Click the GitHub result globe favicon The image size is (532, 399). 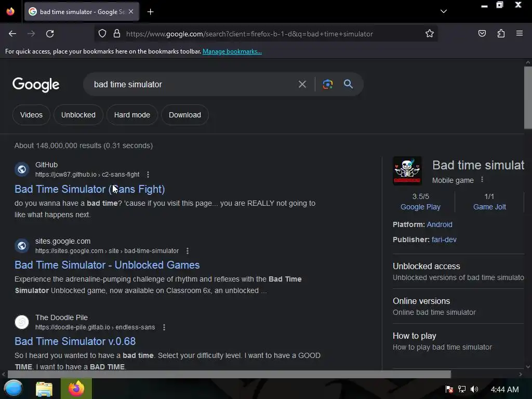[22, 169]
